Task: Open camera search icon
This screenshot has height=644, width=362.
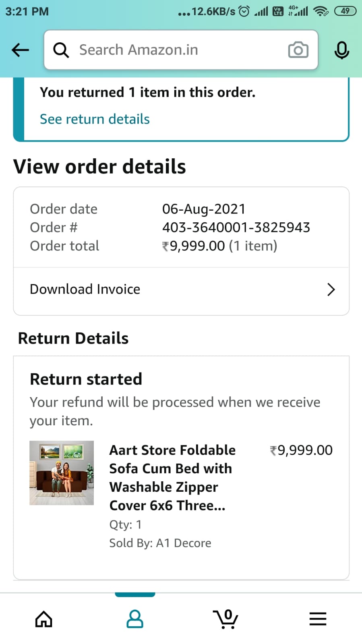Action: pyautogui.click(x=298, y=50)
